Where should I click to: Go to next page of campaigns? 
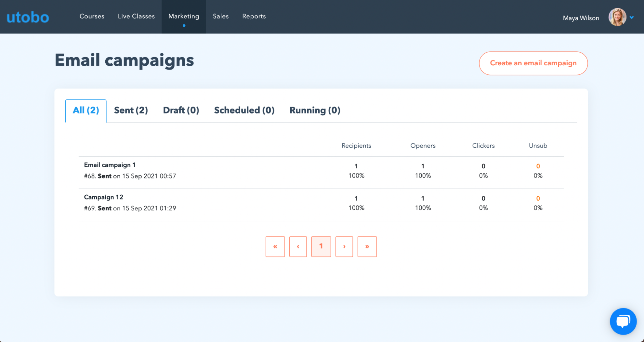pyautogui.click(x=344, y=247)
